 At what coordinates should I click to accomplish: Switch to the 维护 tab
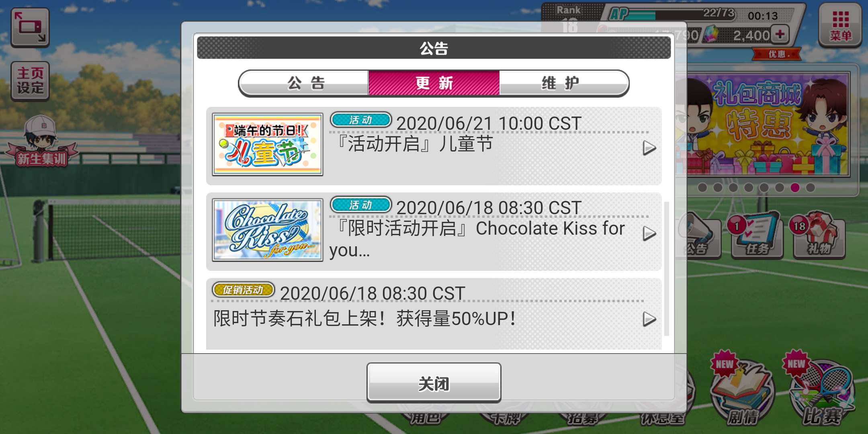(x=563, y=83)
